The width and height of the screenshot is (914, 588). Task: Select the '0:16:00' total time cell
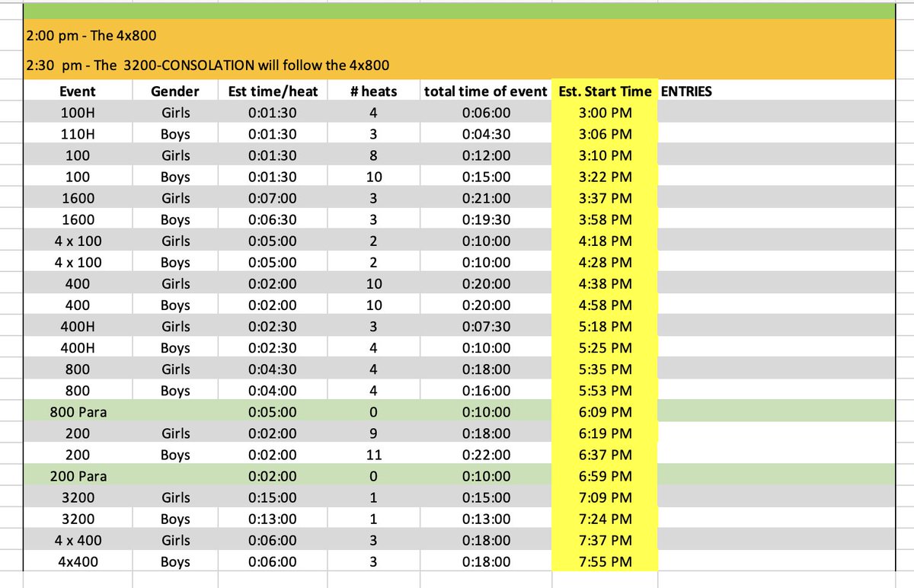pyautogui.click(x=486, y=391)
